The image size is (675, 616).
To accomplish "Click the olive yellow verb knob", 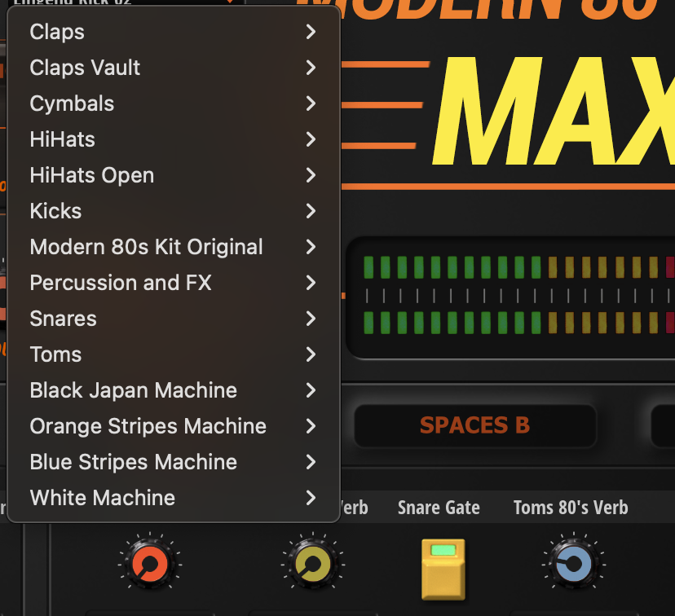I will pos(312,563).
